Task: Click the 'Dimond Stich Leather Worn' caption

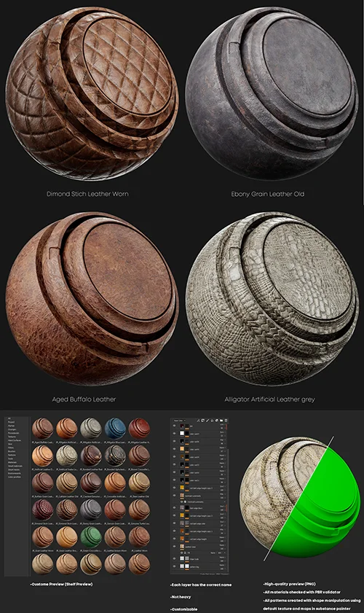Action: (87, 194)
